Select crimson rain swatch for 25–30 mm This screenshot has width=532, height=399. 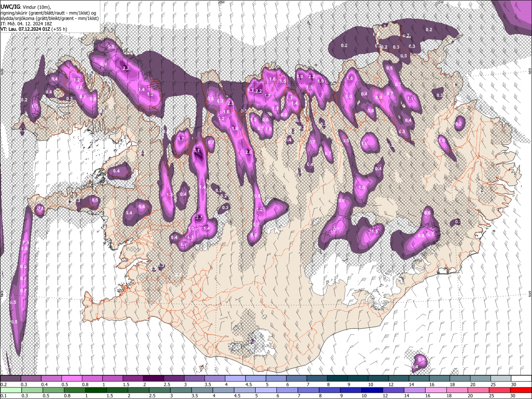[500, 390]
